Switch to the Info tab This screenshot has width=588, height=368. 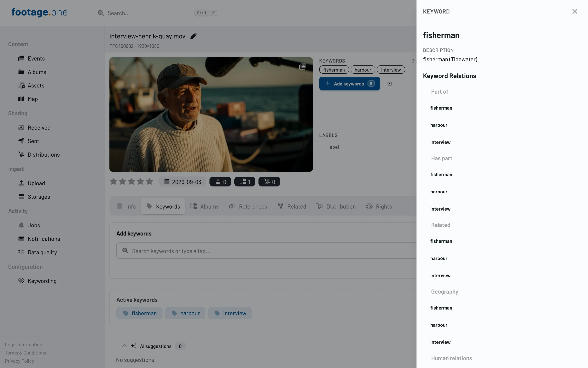[x=126, y=206]
